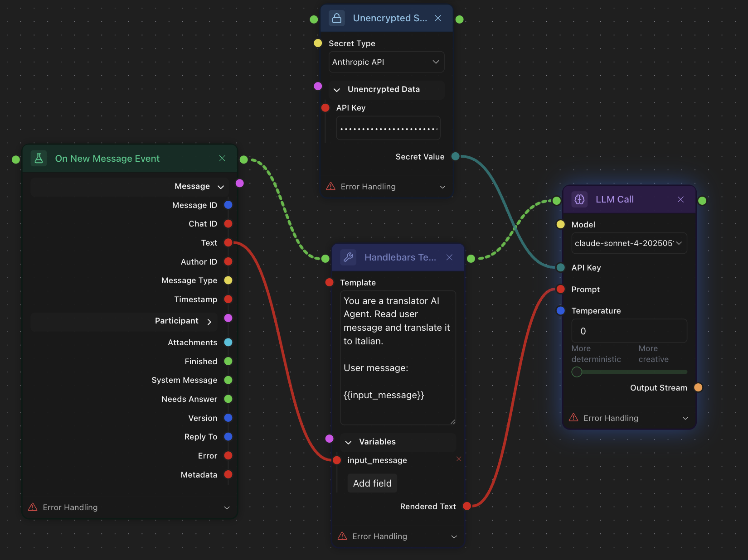Click the flask icon on On New Message Event

39,158
